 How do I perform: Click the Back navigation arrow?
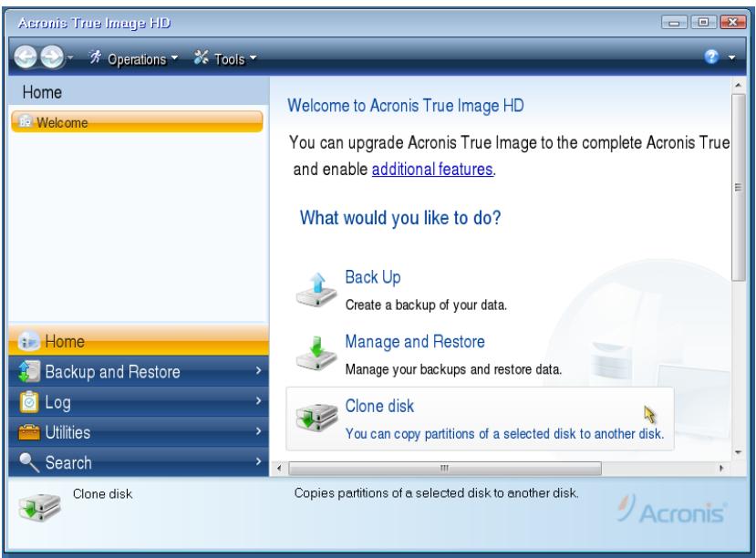point(25,57)
